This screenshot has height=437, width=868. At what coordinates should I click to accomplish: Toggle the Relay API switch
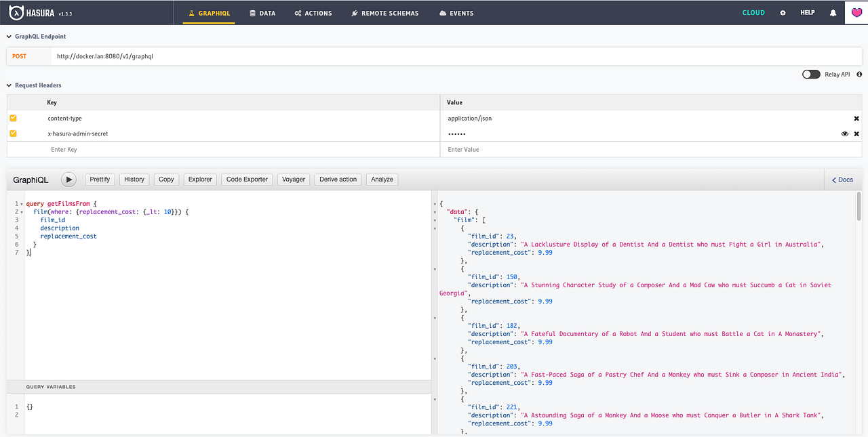pyautogui.click(x=811, y=74)
